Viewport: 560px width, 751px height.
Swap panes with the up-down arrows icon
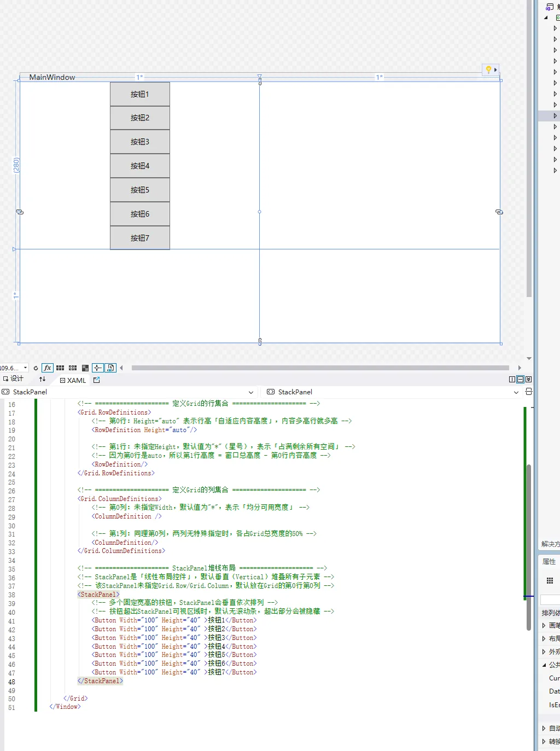coord(42,379)
